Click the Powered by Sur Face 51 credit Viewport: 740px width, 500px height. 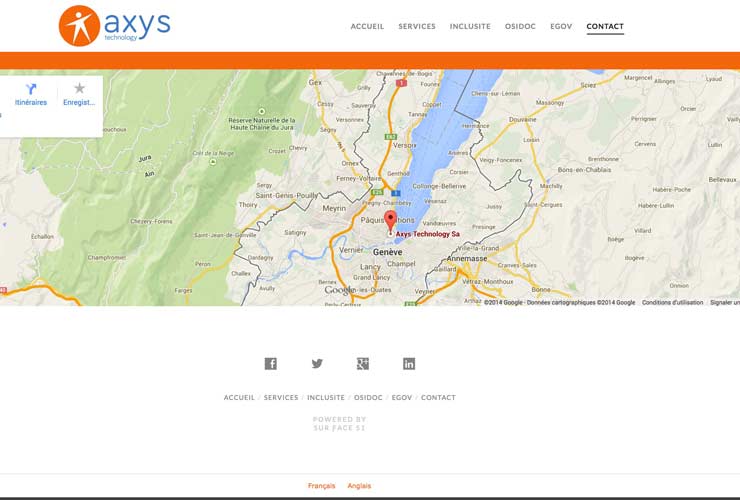[339, 424]
